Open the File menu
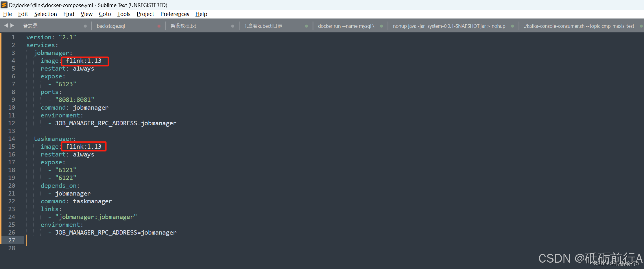Screen dimensions: 644x269 (7, 14)
